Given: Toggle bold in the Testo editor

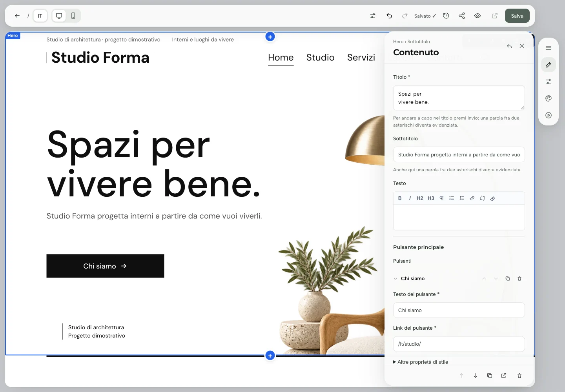Looking at the screenshot, I should [x=400, y=198].
